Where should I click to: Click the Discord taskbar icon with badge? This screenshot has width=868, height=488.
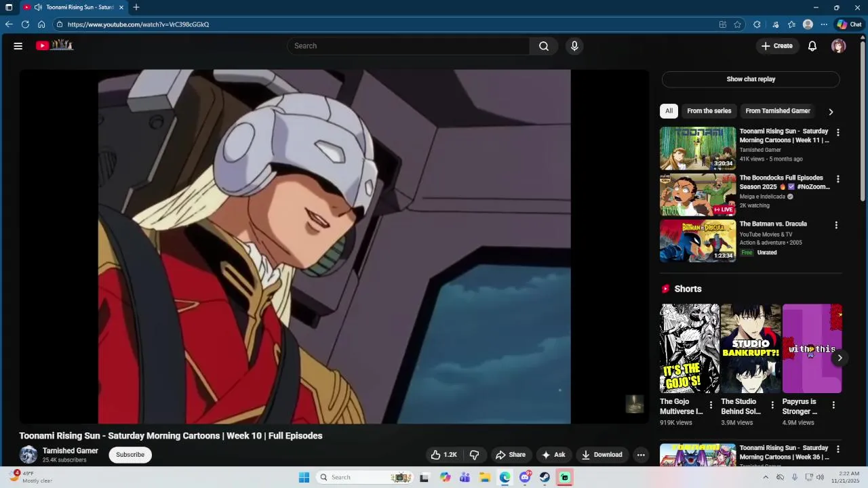coord(525,477)
